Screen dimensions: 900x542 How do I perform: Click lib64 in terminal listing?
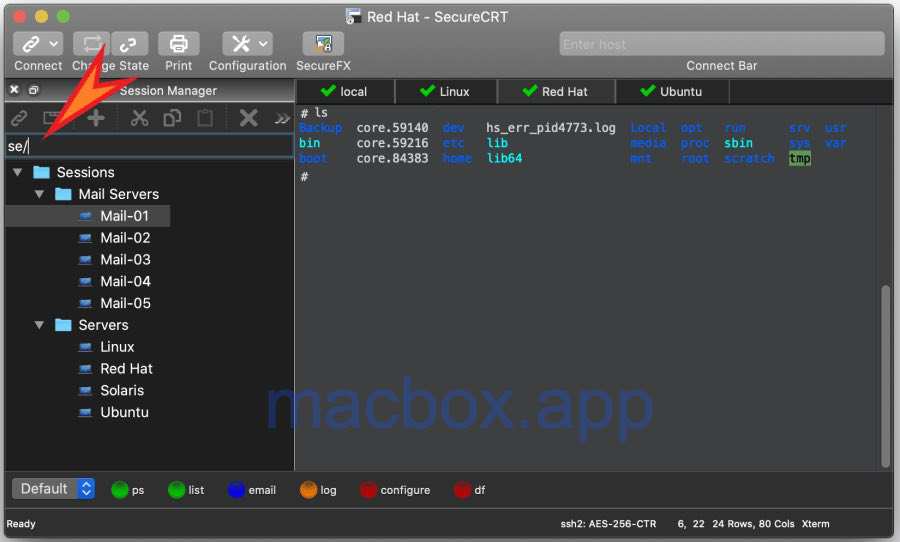504,158
